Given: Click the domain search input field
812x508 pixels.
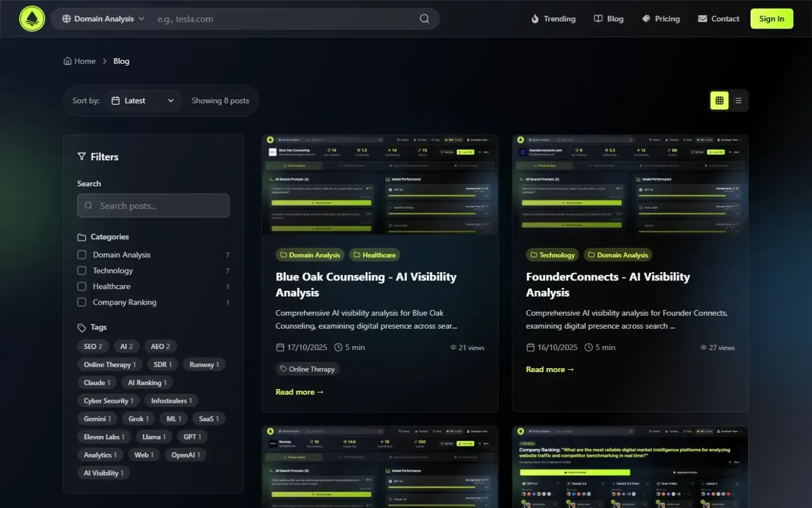Looking at the screenshot, I should point(284,19).
